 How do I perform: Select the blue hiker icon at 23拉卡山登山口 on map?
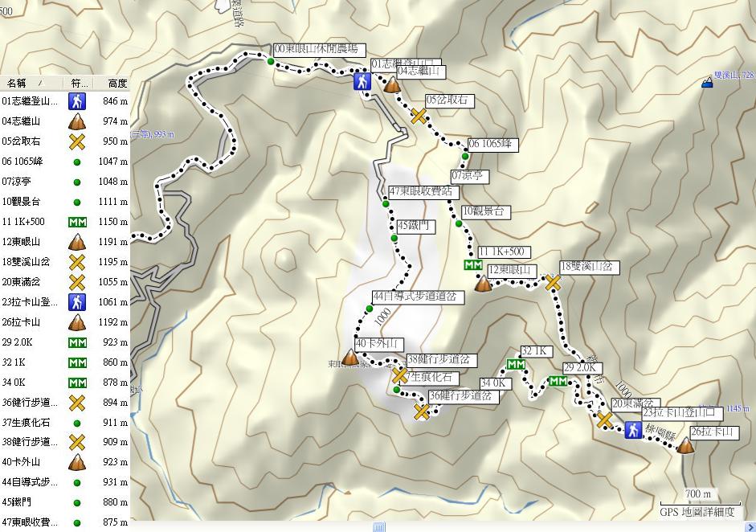click(634, 430)
